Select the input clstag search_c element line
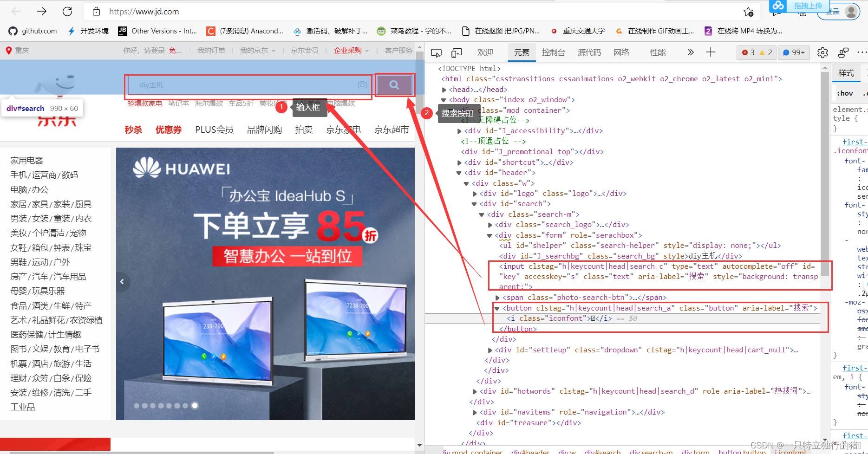Screen dimensions: 868x454 [x=659, y=276]
